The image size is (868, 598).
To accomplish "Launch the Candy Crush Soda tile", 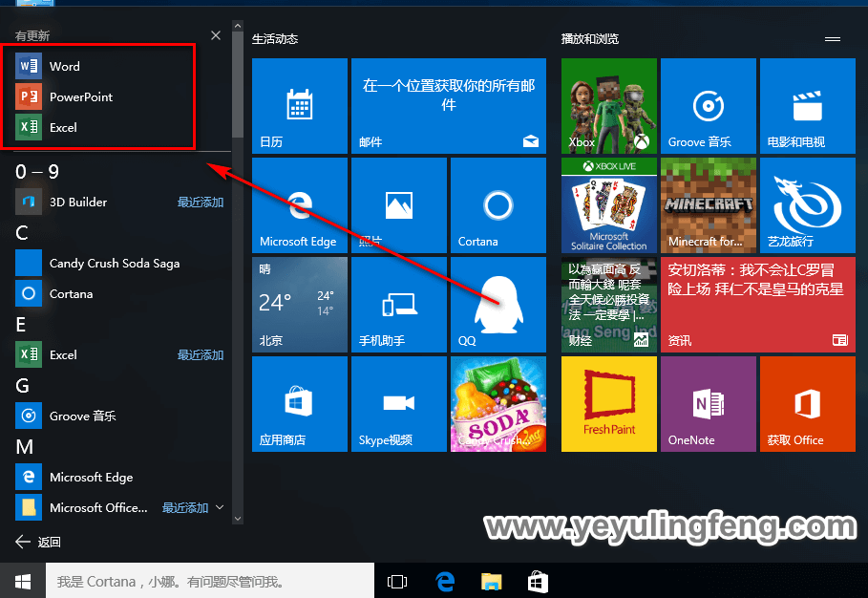I will point(498,404).
